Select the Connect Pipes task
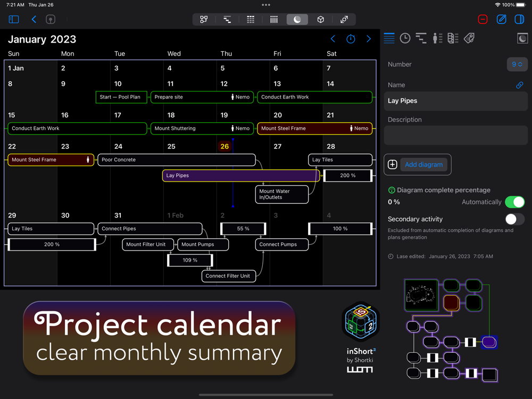Image resolution: width=532 pixels, height=399 pixels. tap(150, 228)
